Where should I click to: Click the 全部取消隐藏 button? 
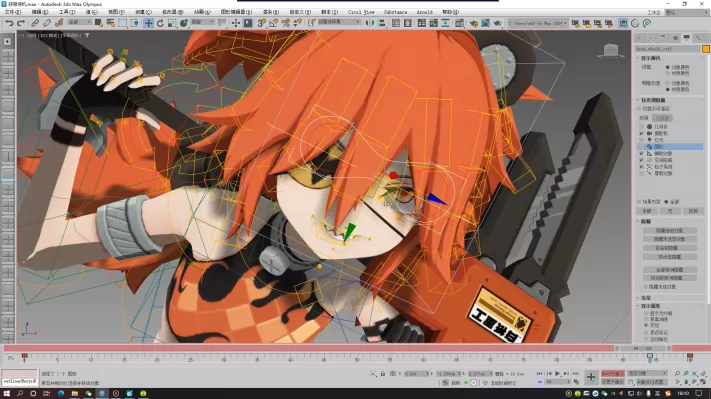669,270
